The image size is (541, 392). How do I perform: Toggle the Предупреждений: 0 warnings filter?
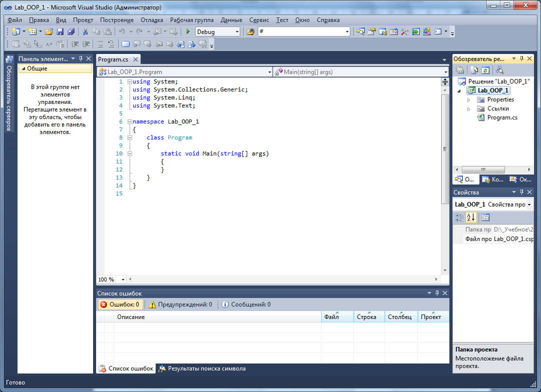(181, 304)
